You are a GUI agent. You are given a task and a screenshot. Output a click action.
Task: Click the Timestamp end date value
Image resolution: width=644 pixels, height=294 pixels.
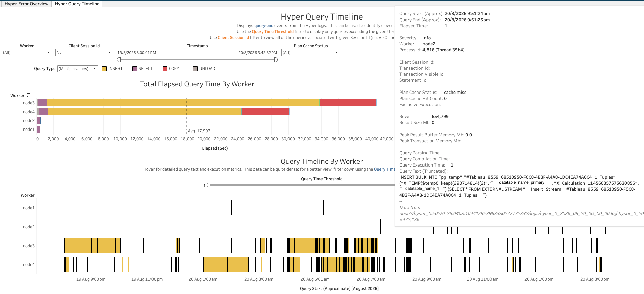[x=258, y=53]
